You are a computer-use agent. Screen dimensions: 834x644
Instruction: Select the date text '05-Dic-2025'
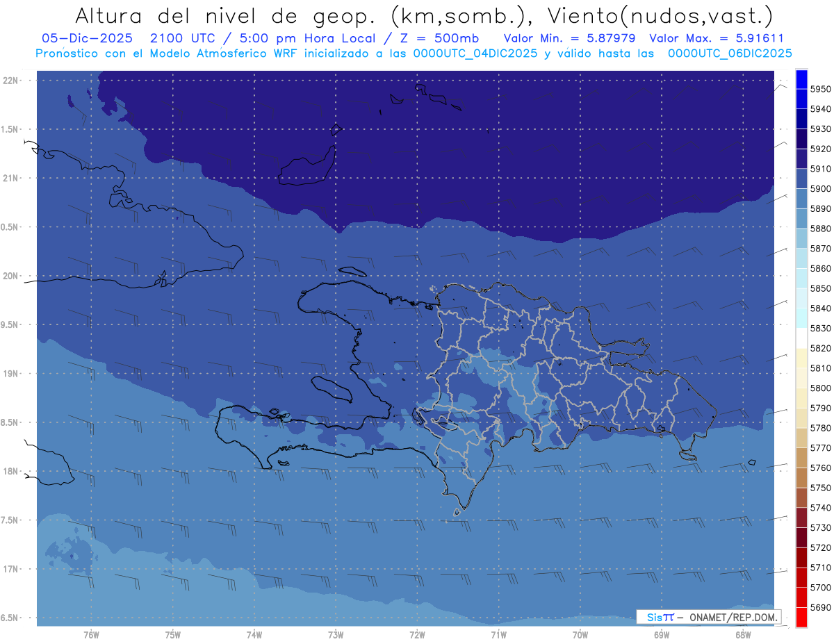click(x=89, y=38)
